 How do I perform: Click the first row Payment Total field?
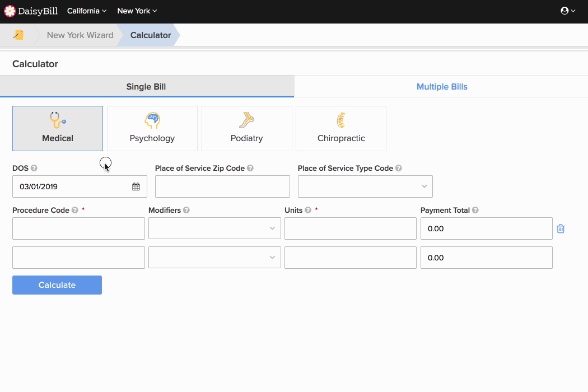pyautogui.click(x=487, y=228)
